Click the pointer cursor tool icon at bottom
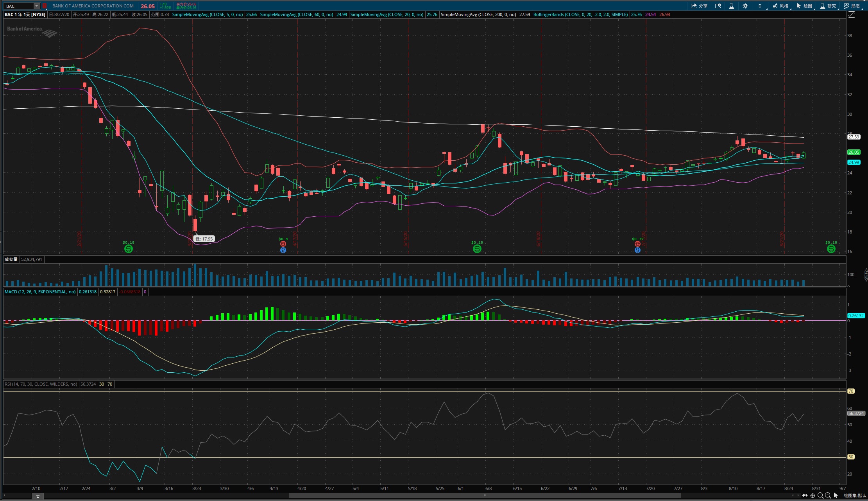Viewport: 868px width, 501px height. [836, 496]
